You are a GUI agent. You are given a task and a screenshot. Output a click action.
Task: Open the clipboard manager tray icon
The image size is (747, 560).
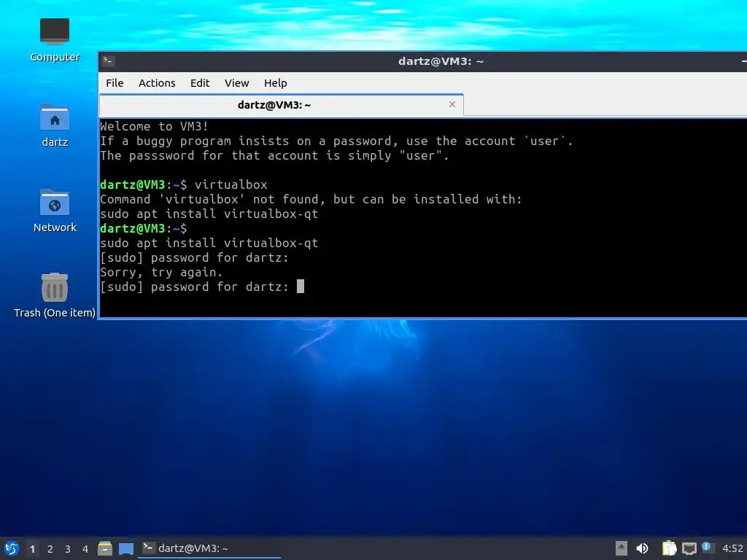coord(669,548)
